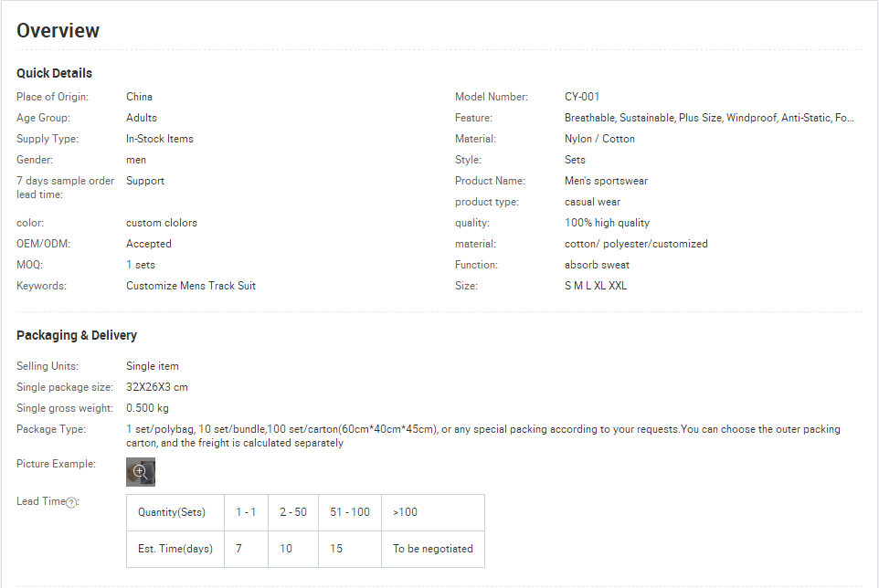Select the Quick Details heading

coord(55,73)
